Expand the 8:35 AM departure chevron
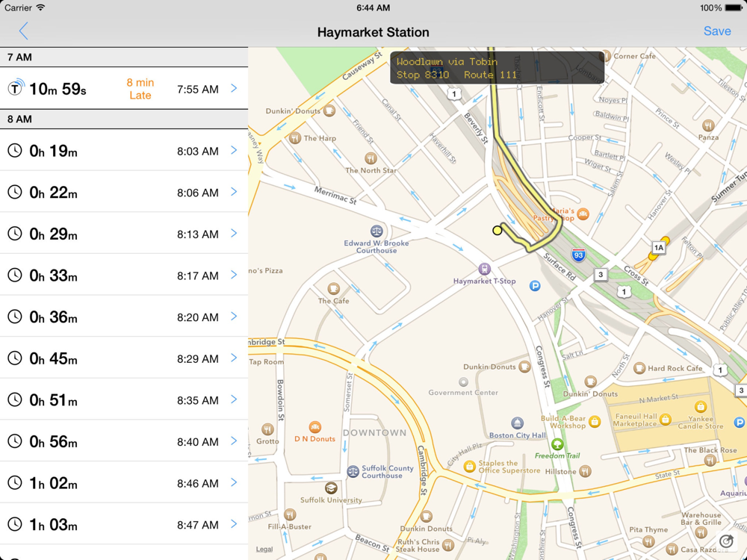Image resolution: width=747 pixels, height=560 pixels. (234, 399)
